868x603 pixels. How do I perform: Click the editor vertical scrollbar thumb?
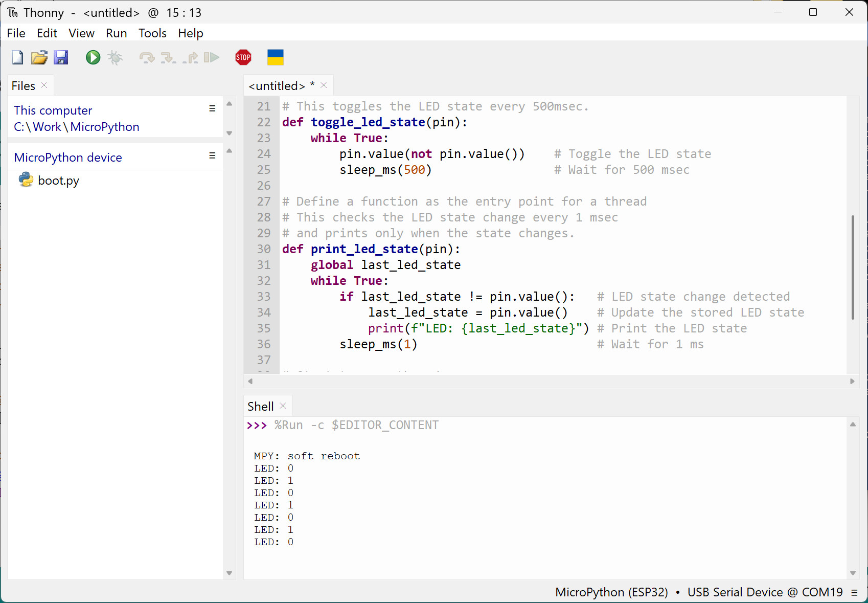click(853, 267)
